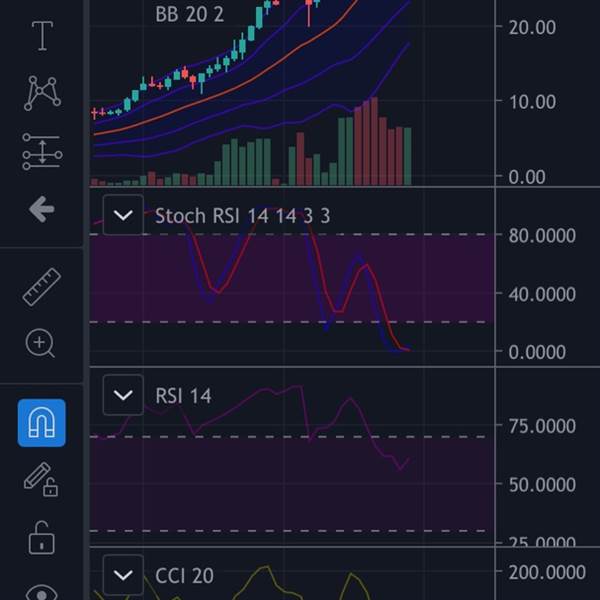The image size is (600, 600).
Task: Click the Stoch RSI 14 14 3 3 label
Action: pos(243,216)
